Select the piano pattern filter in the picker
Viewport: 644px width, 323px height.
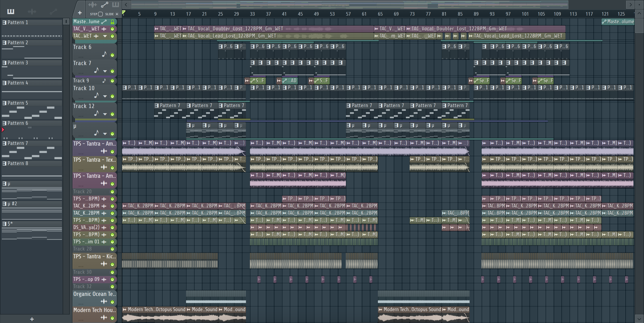[11, 11]
